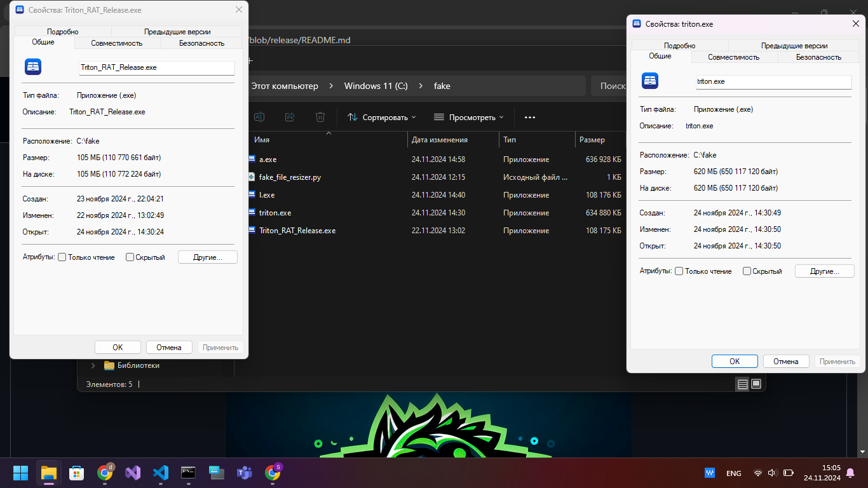This screenshot has width=868, height=488.
Task: Click the ENG language indicator in the tray
Action: pyautogui.click(x=734, y=473)
